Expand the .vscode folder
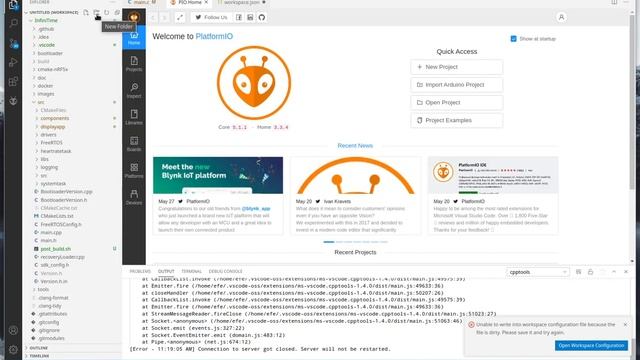Screen dimensions: 640x360 (x=47, y=45)
